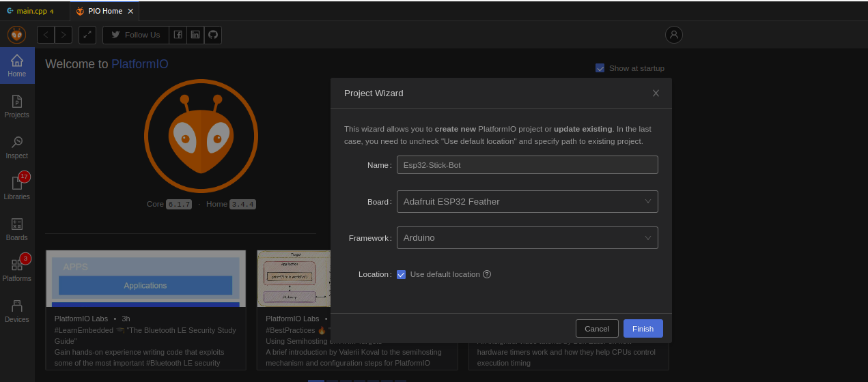Close the PIO Home tab
The height and width of the screenshot is (382, 868).
(x=130, y=11)
